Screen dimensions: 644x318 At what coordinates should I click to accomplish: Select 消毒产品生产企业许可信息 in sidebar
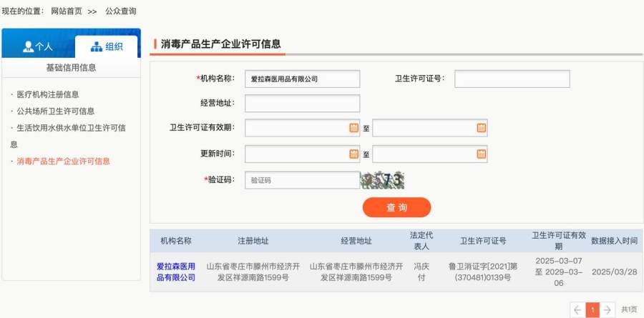pyautogui.click(x=64, y=161)
